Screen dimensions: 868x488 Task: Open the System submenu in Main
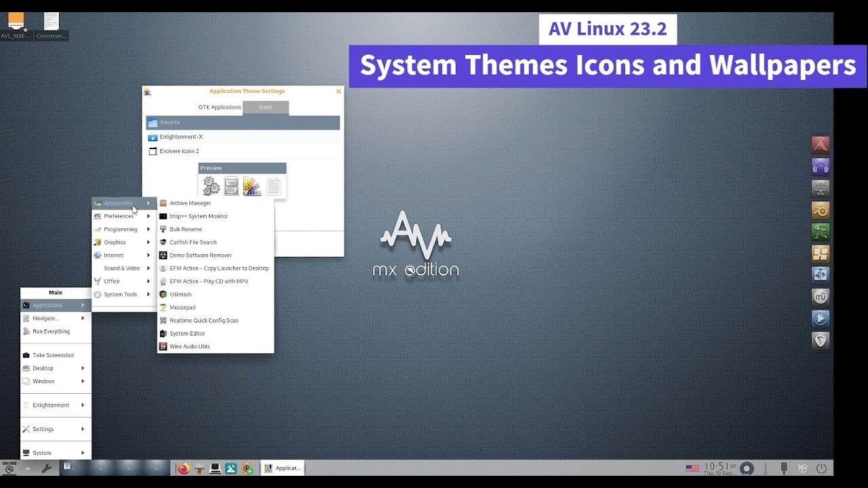pos(56,453)
